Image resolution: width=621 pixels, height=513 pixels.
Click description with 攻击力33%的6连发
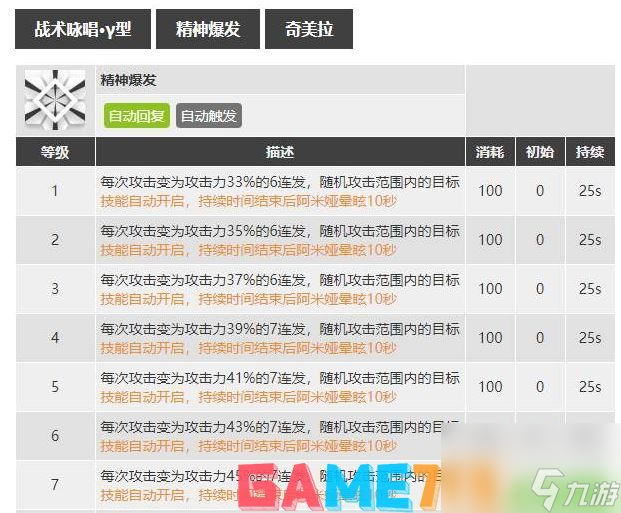click(280, 183)
